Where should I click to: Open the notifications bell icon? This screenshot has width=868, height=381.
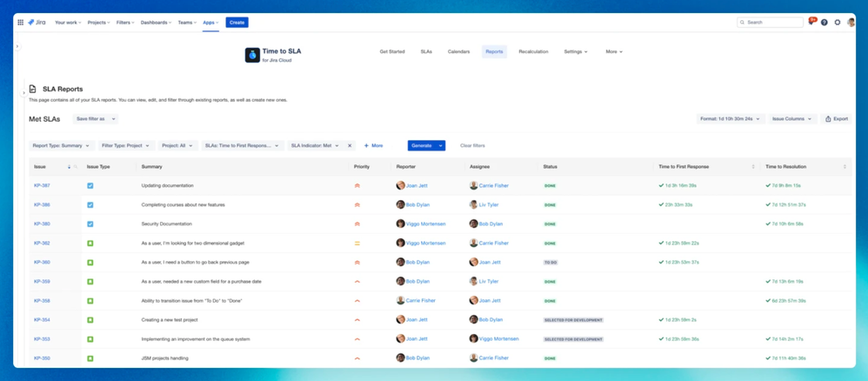pyautogui.click(x=811, y=23)
